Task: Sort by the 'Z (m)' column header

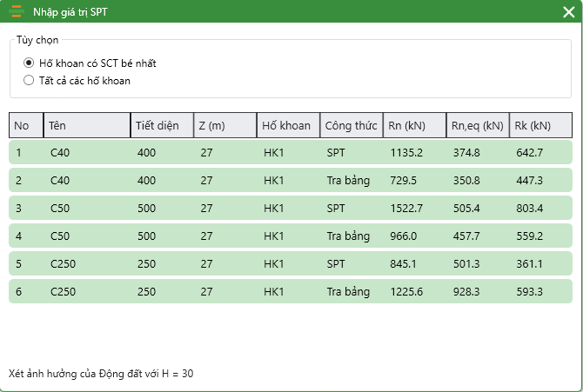Action: 224,126
